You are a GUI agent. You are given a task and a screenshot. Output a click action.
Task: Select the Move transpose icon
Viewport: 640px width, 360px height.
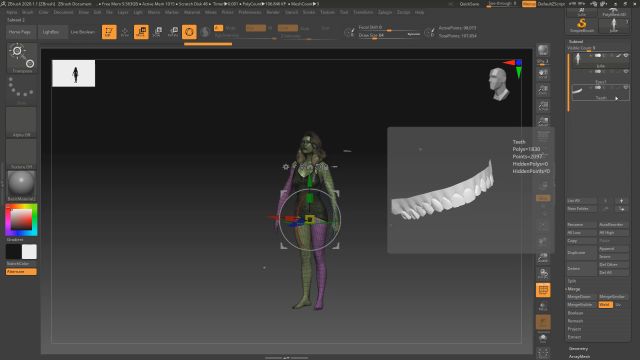[x=141, y=32]
